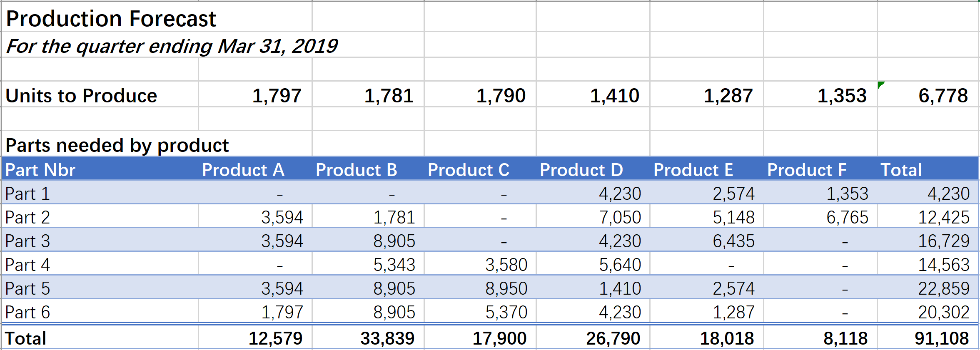Click the Product F column header
This screenshot has width=980, height=350.
(820, 169)
